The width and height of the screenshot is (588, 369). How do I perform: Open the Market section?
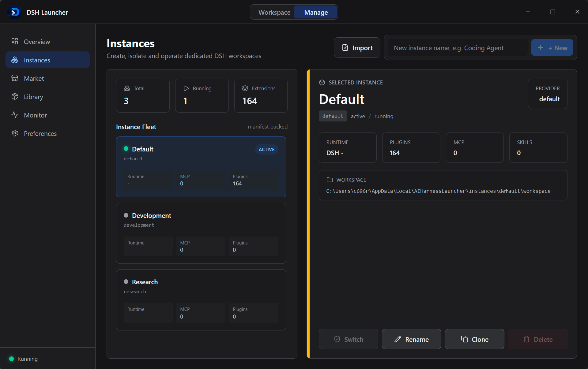coord(47,78)
